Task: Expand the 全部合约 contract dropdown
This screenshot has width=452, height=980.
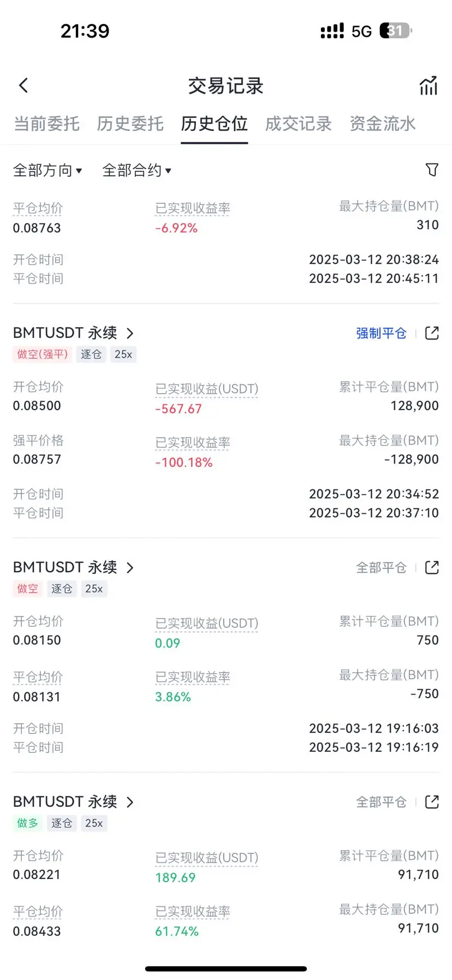Action: point(137,170)
